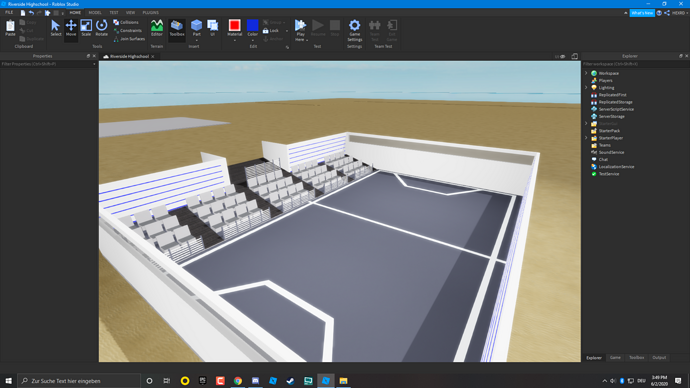This screenshot has height=388, width=690.
Task: Toggle the Constraints option
Action: [x=128, y=30]
